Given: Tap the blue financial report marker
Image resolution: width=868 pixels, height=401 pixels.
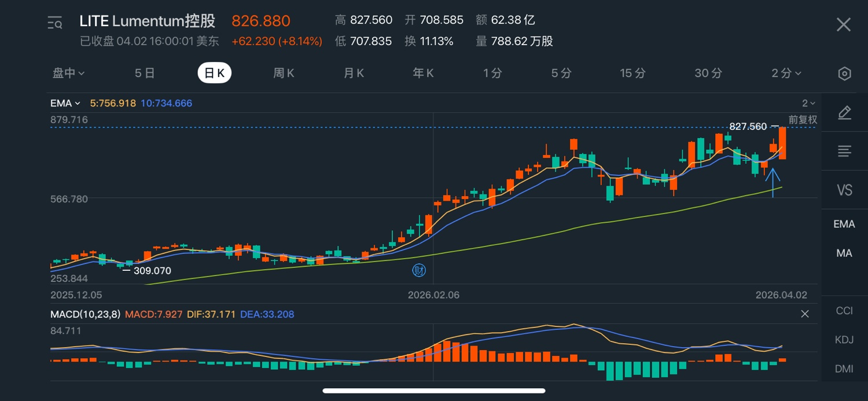Looking at the screenshot, I should tap(418, 270).
